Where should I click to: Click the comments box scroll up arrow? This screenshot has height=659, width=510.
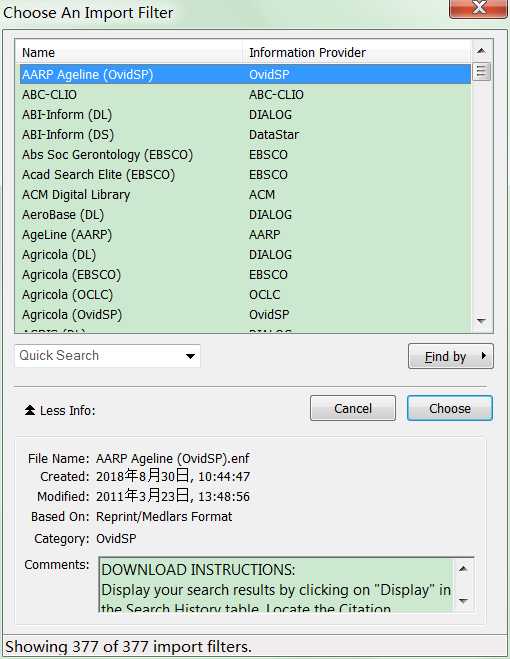[x=463, y=569]
